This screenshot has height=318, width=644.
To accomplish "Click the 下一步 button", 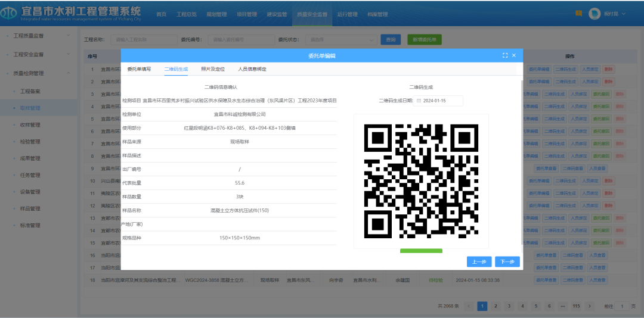I will coord(507,262).
